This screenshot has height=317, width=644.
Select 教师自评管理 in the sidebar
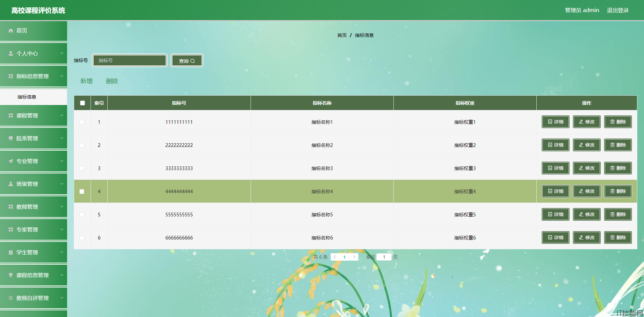coord(34,298)
